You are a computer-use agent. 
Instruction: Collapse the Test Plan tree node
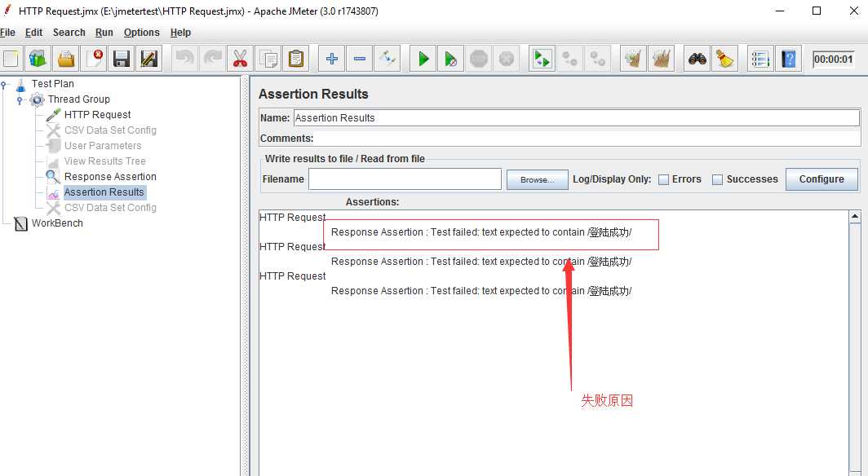click(4, 84)
